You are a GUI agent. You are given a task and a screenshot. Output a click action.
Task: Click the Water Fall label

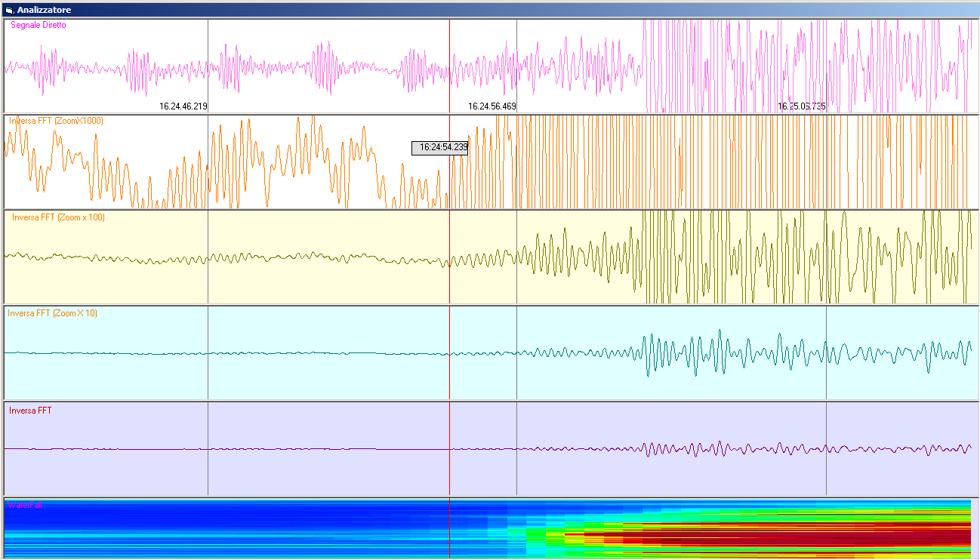click(x=25, y=505)
